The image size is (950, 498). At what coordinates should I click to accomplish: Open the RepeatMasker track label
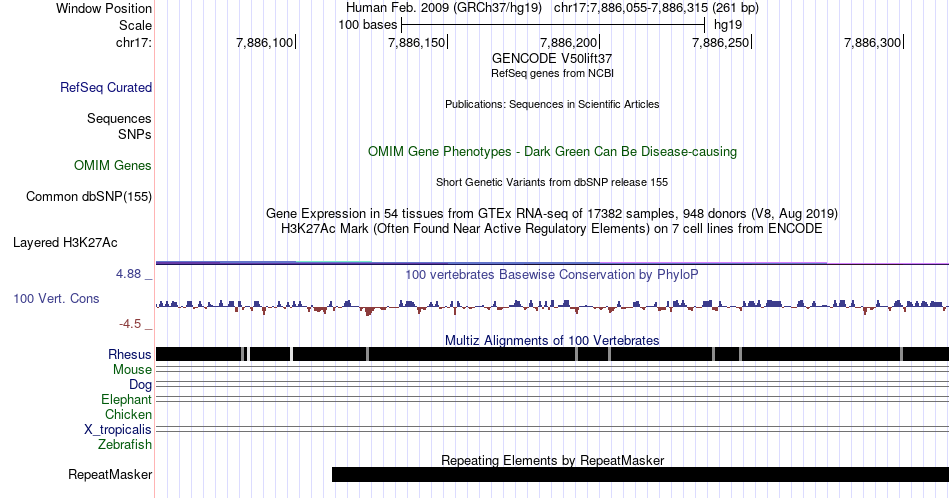[110, 474]
